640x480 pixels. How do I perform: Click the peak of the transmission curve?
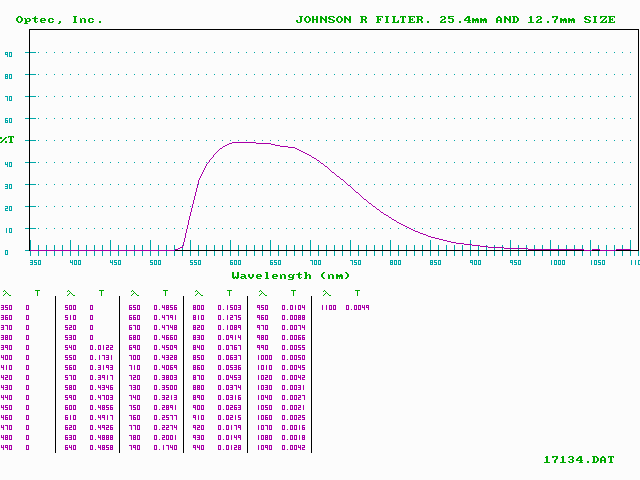[x=243, y=142]
